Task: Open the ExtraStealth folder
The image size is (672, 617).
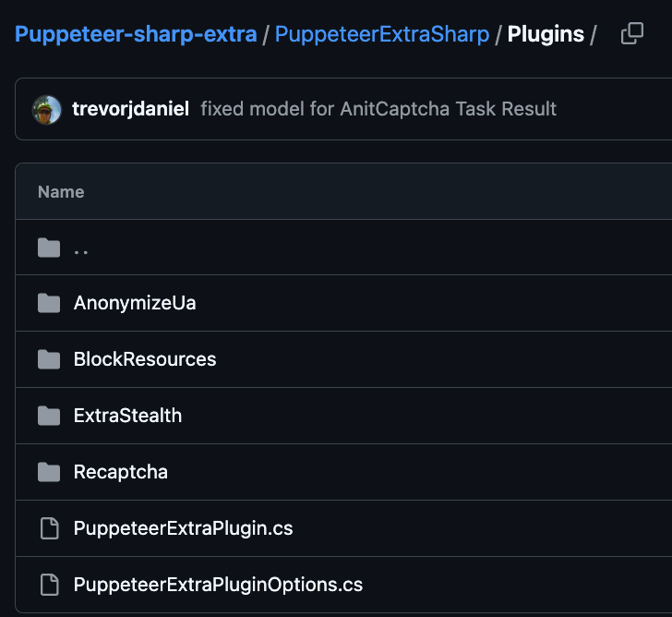Action: coord(127,416)
